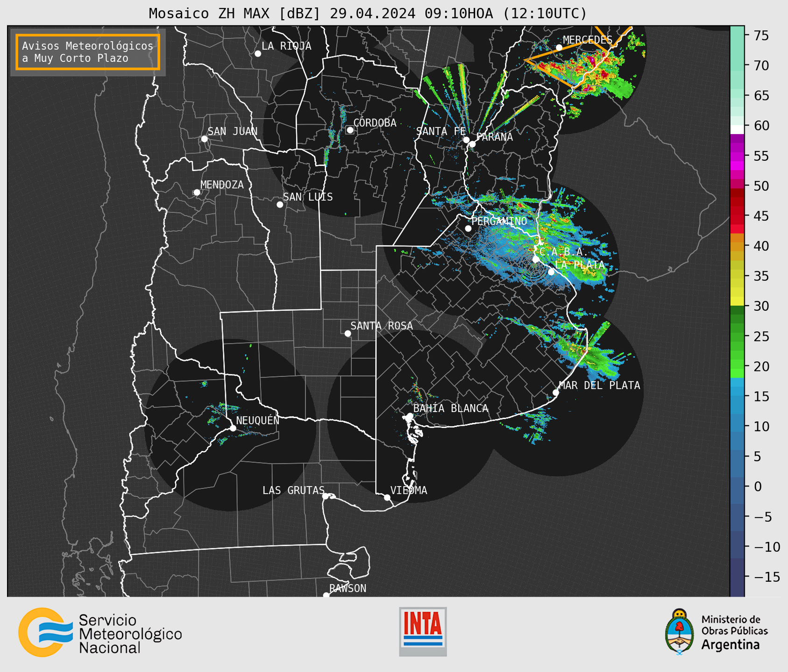The height and width of the screenshot is (672, 788).
Task: Click the MENDOZA label text
Action: pyautogui.click(x=222, y=185)
